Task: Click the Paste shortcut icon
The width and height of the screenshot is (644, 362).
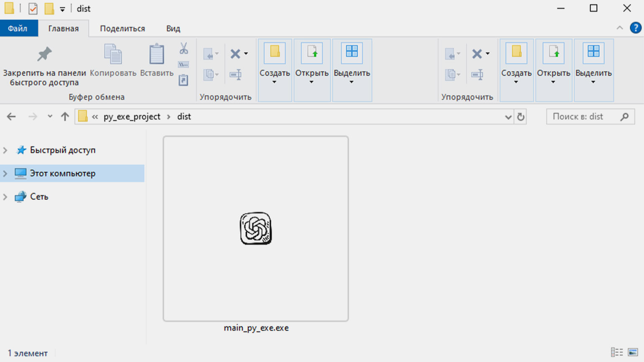Action: 184,80
